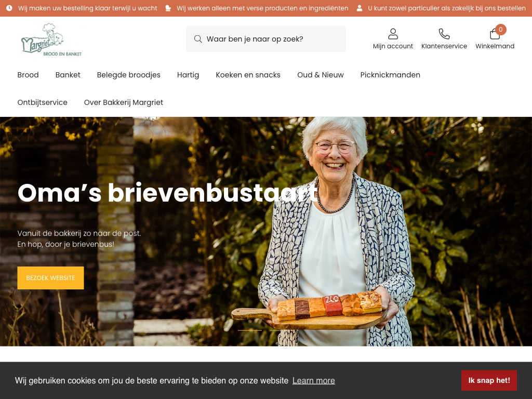Select the Oud & Nieuw menu item

pos(320,75)
